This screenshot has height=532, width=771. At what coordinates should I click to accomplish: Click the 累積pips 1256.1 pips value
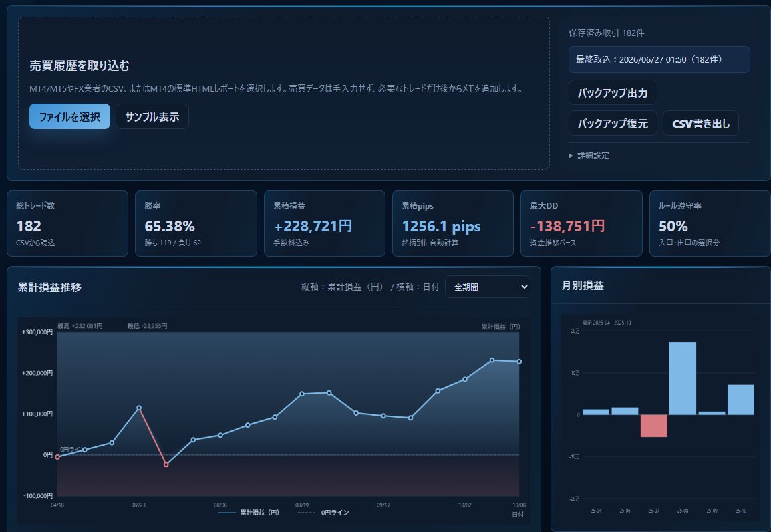[x=441, y=226]
